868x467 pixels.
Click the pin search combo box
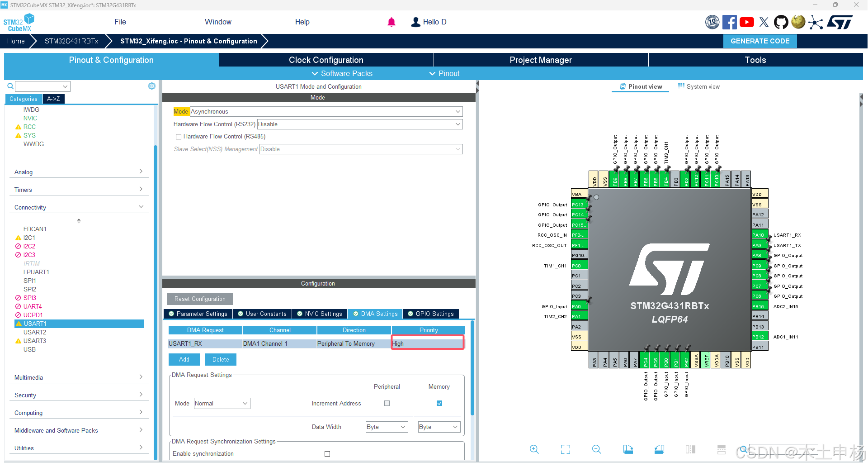pos(783,450)
